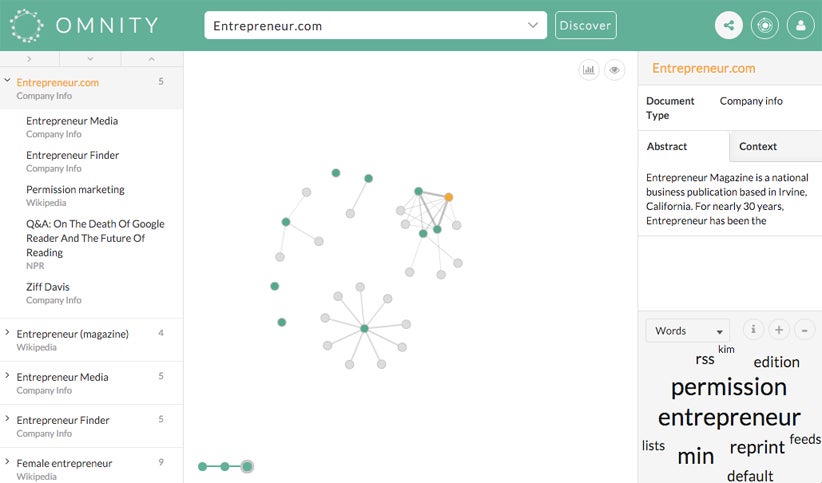Click the plus icon in word cloud panel

[x=779, y=329]
